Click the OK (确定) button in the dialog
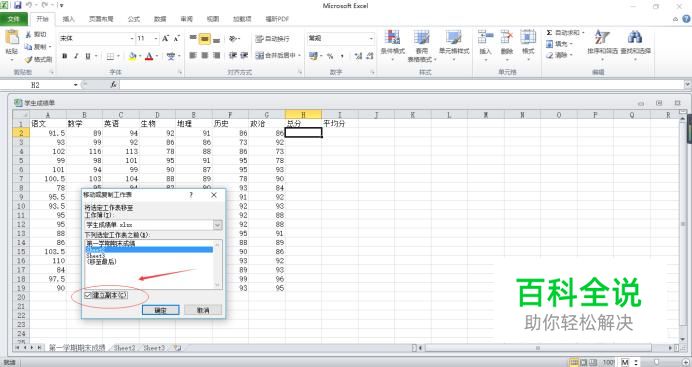692x367 pixels. [x=161, y=310]
